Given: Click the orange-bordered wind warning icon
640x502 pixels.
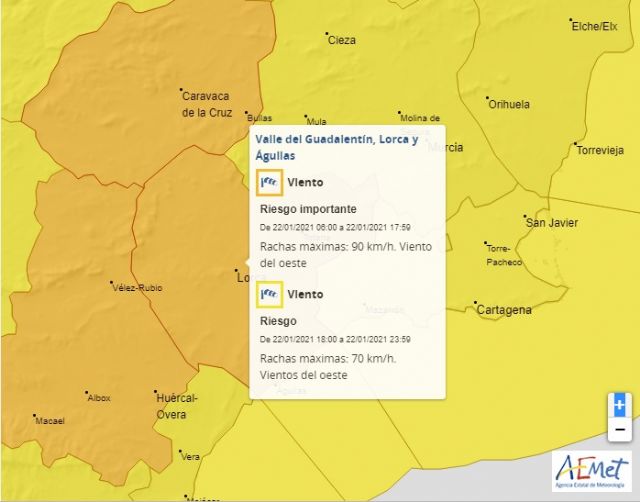Looking at the screenshot, I should (x=269, y=182).
